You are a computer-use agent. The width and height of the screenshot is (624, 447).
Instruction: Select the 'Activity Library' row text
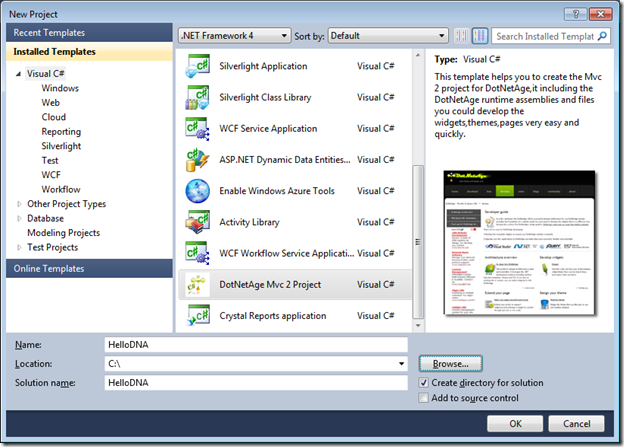point(250,222)
